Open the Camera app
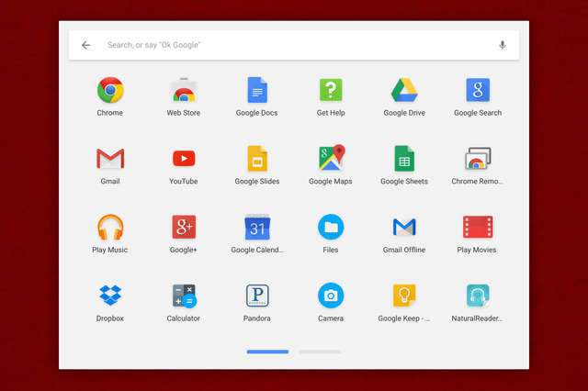The image size is (588, 391). [331, 296]
